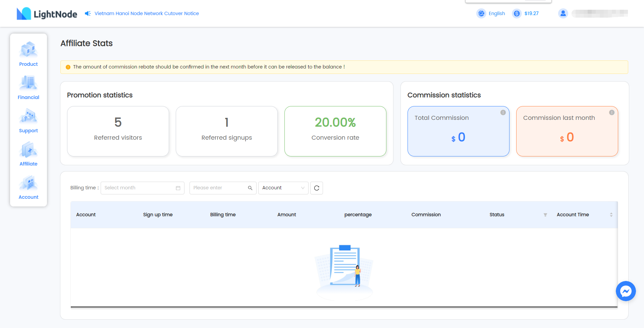This screenshot has width=644, height=328.
Task: Click the globe language icon
Action: coord(481,13)
